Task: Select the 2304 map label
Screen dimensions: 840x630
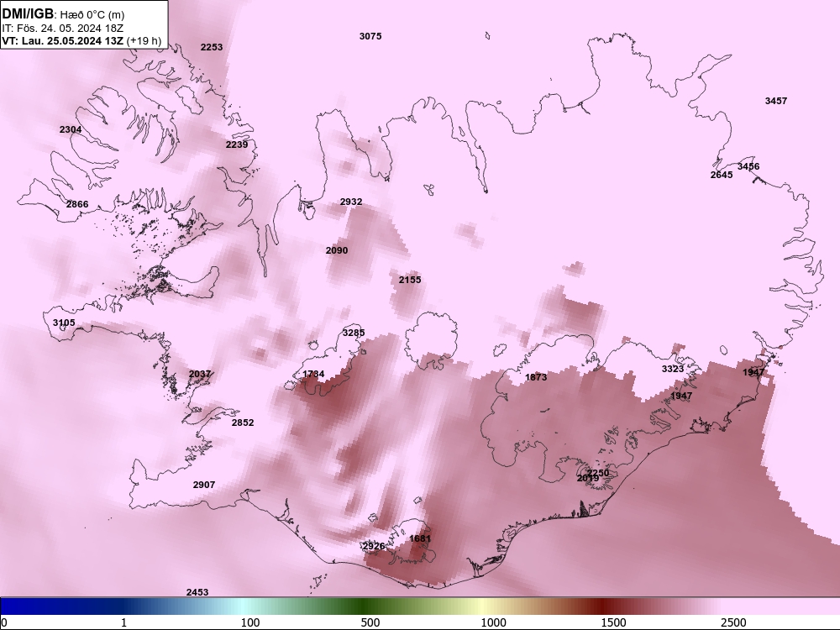Action: (71, 129)
